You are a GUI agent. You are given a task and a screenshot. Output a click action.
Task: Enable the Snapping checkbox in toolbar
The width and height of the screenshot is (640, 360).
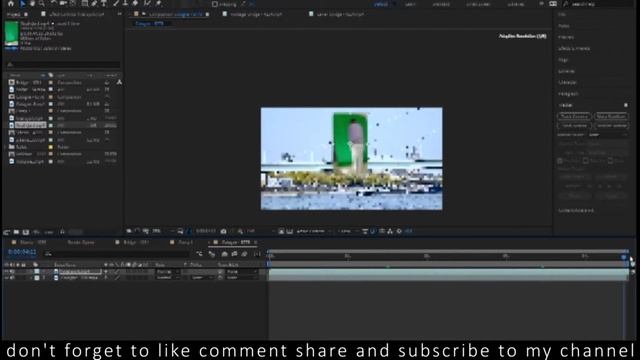(215, 4)
